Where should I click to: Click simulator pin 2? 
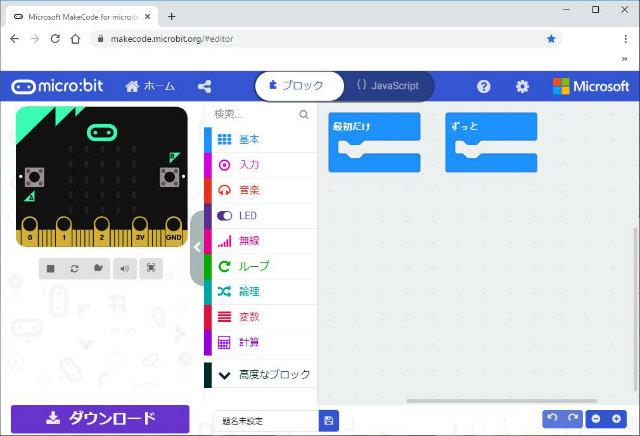click(102, 231)
